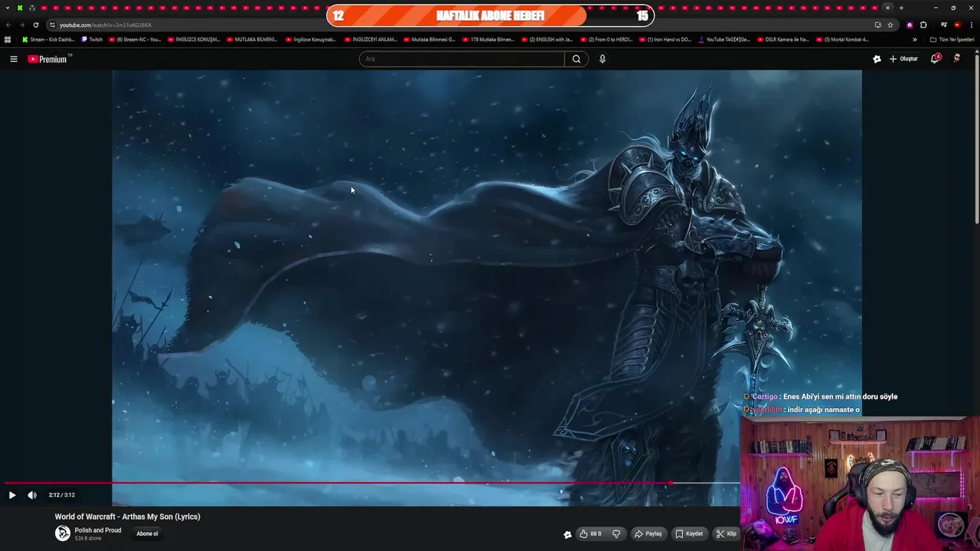
Task: Open the Mortal Kombat bookmark
Action: 842,40
